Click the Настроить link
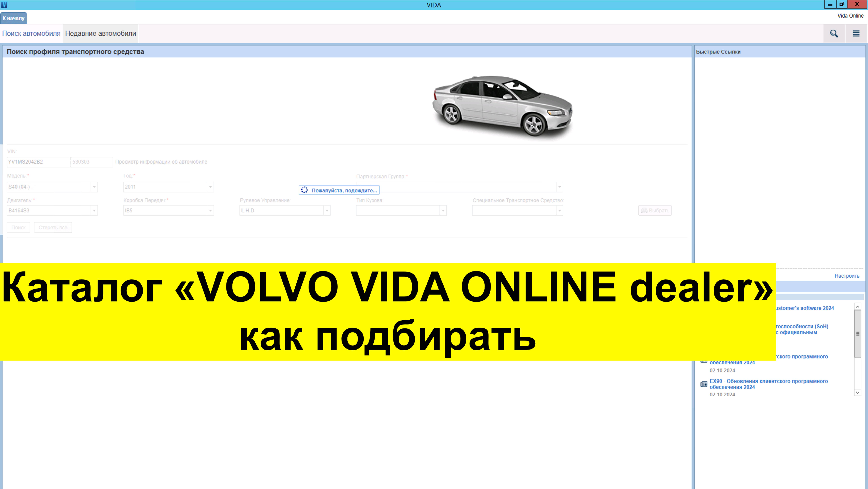Viewport: 868px width, 489px height. (x=847, y=276)
